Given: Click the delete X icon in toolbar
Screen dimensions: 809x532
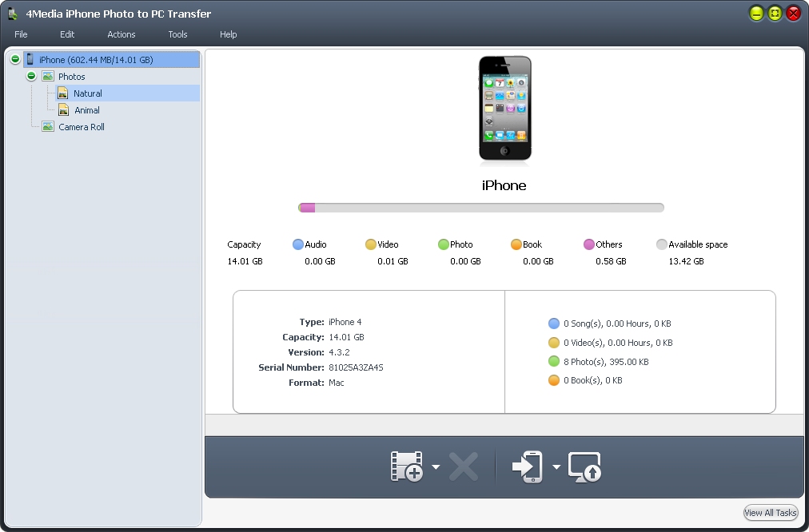Looking at the screenshot, I should pyautogui.click(x=464, y=467).
